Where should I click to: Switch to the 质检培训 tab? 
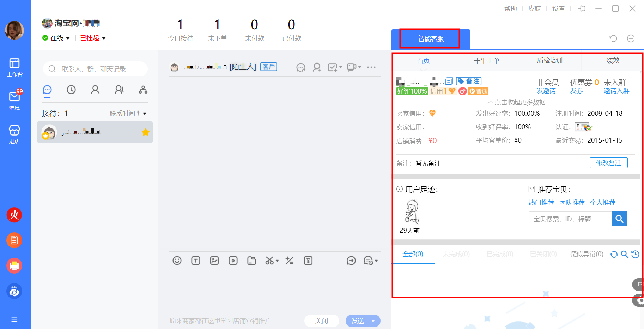pyautogui.click(x=549, y=61)
